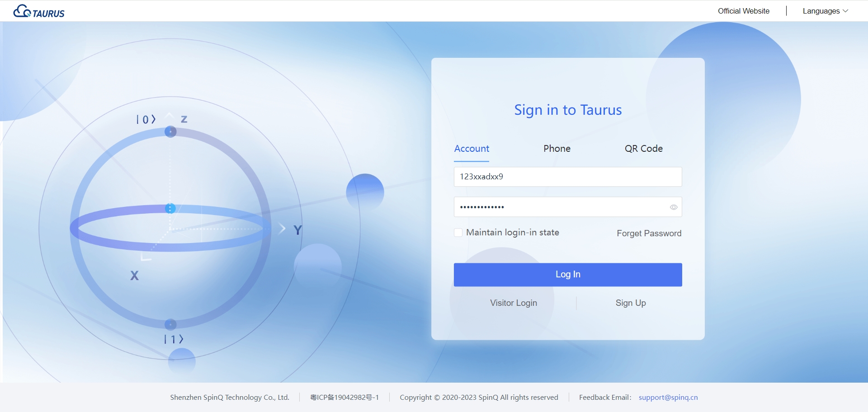Enable the Maintain login-in state checkbox
Image resolution: width=868 pixels, height=412 pixels.
458,233
